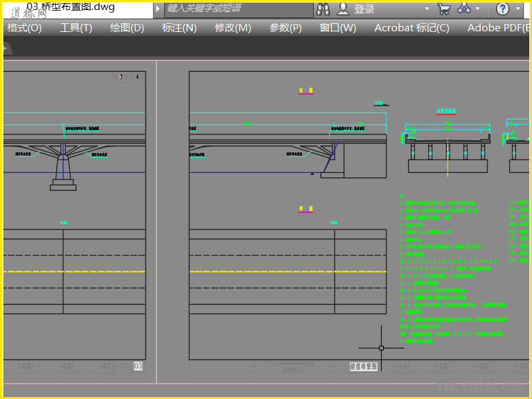Open the 格式(O) menu

pyautogui.click(x=24, y=28)
